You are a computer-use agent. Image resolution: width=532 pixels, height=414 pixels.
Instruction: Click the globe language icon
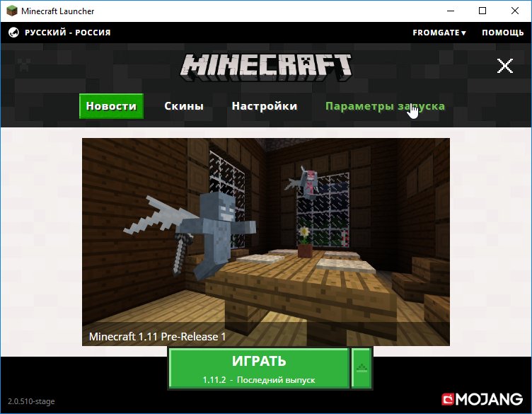click(x=13, y=33)
